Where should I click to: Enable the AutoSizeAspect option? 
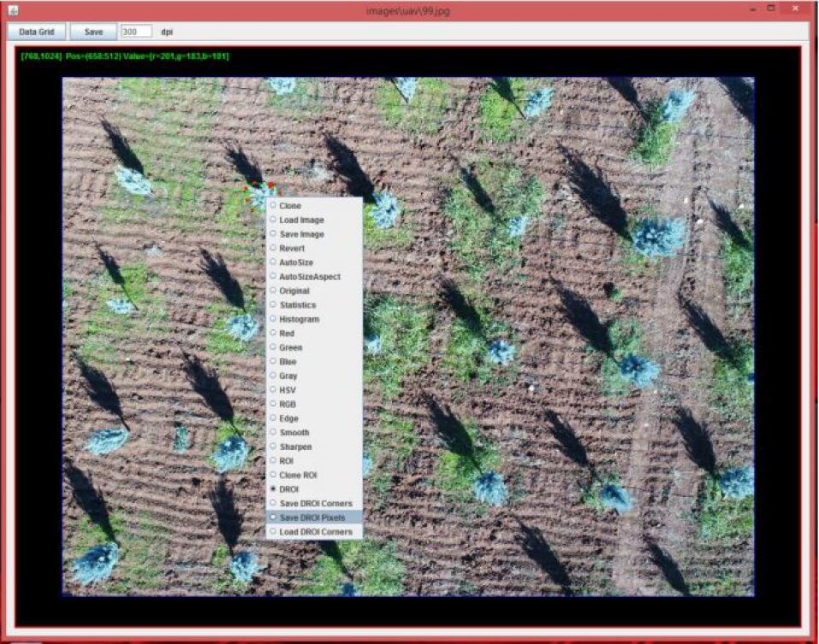309,276
